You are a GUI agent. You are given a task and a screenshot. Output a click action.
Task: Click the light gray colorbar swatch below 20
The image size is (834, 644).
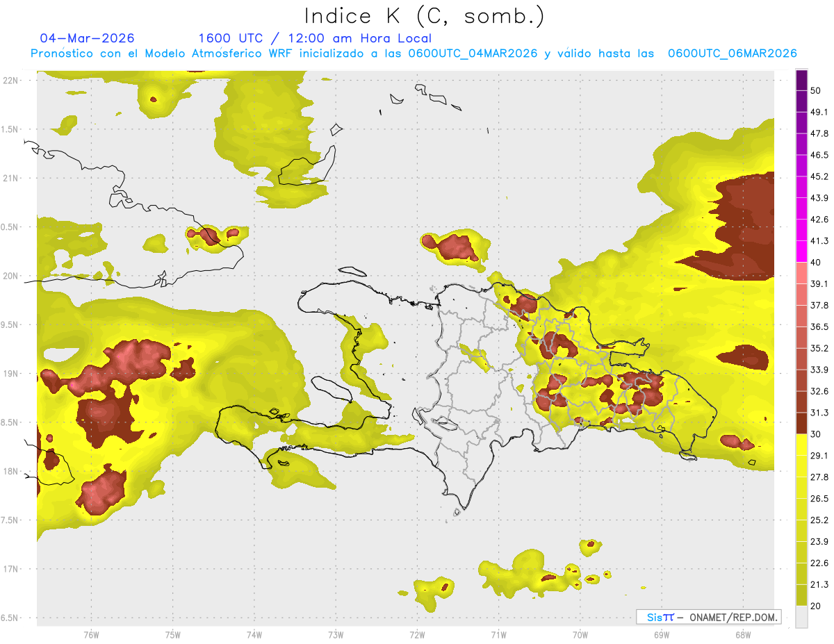pos(801,617)
